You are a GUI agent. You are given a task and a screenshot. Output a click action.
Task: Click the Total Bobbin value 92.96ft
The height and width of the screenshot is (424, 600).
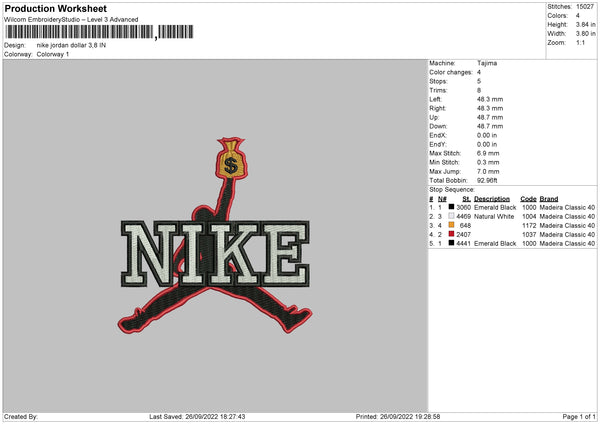(x=487, y=181)
